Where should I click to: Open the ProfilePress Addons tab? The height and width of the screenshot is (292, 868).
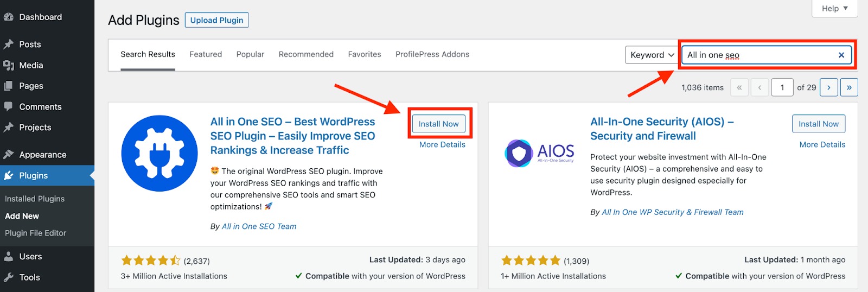432,54
